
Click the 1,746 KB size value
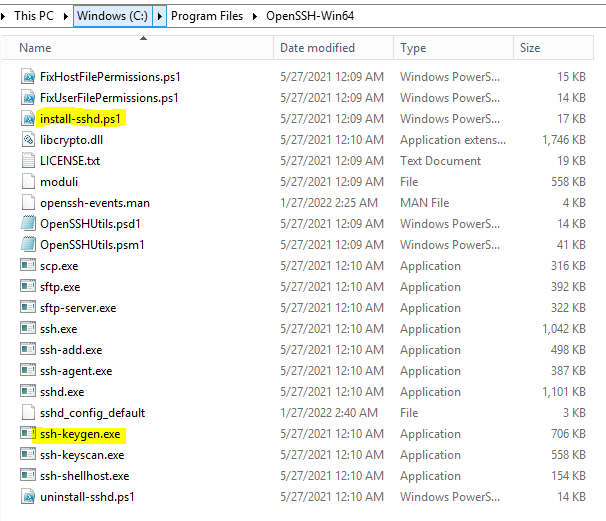click(x=564, y=140)
